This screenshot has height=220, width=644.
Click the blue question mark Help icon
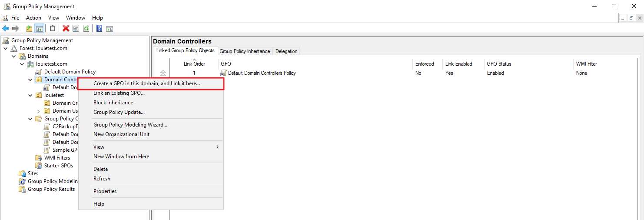tap(100, 28)
